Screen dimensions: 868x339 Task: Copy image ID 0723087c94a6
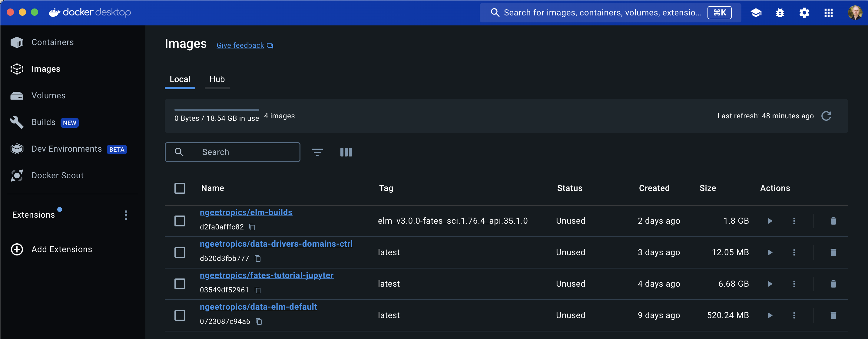[259, 321]
